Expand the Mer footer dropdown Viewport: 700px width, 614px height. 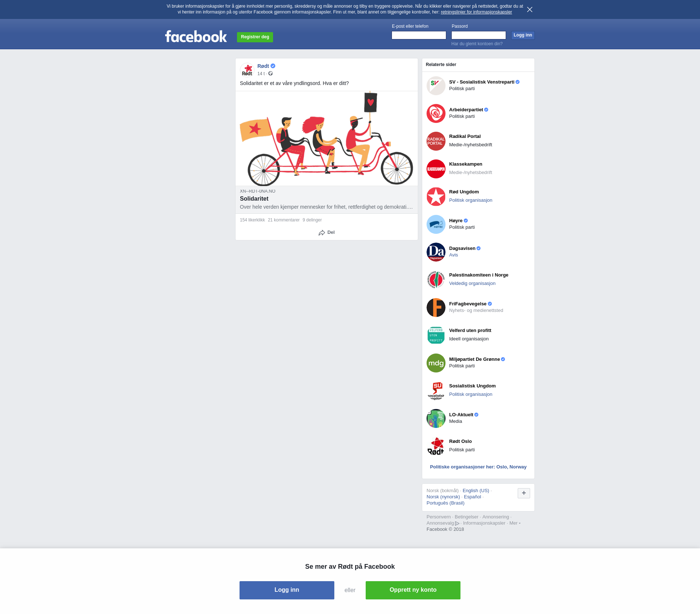[515, 523]
